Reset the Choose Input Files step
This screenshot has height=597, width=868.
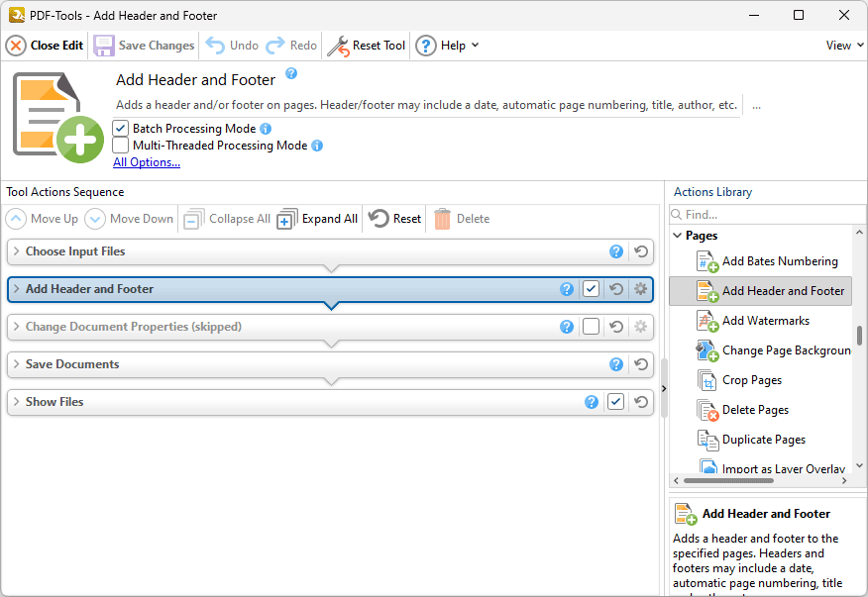pos(641,251)
